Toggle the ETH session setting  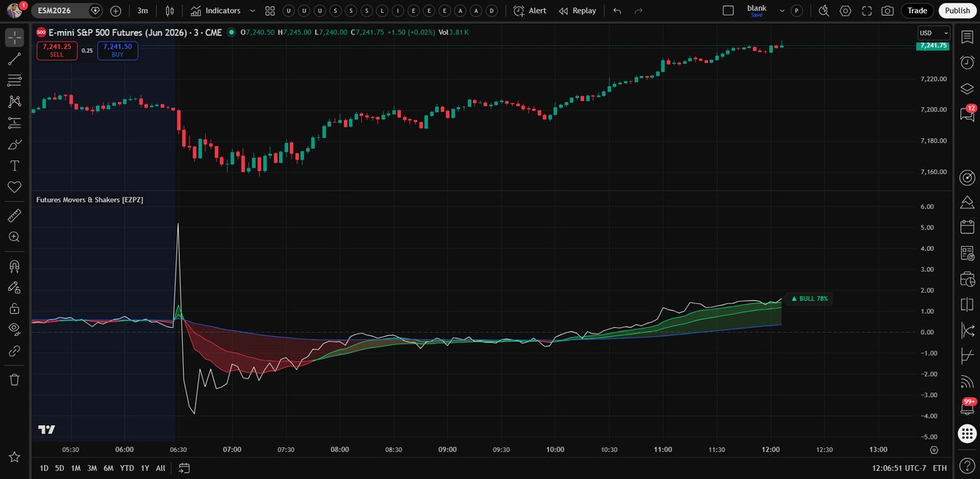click(x=941, y=468)
